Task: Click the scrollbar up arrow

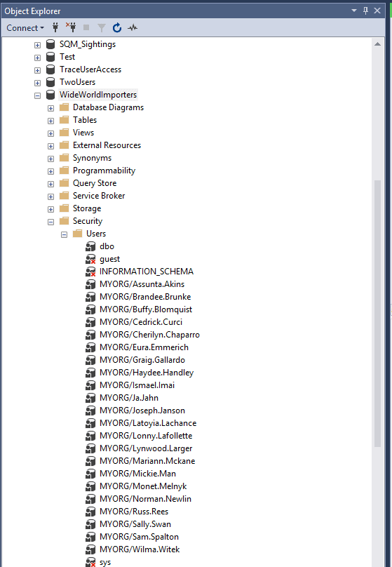Action: 377,44
